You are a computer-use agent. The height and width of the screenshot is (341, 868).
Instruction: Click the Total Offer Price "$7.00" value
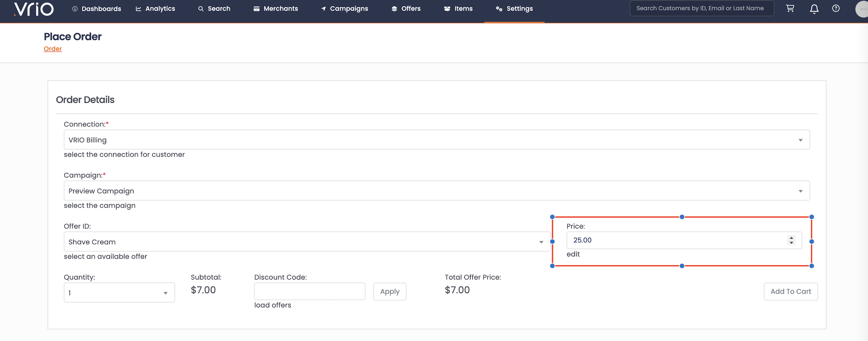point(457,290)
